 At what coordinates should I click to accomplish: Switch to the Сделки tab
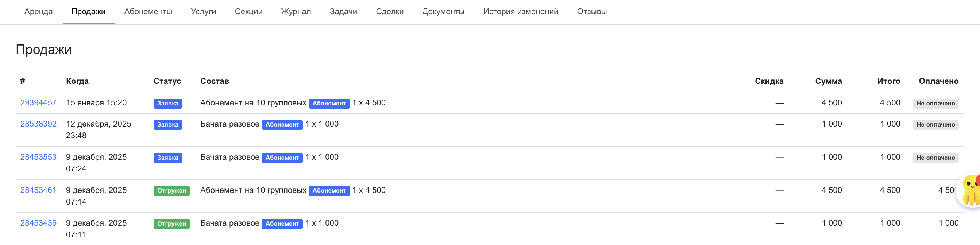point(390,12)
